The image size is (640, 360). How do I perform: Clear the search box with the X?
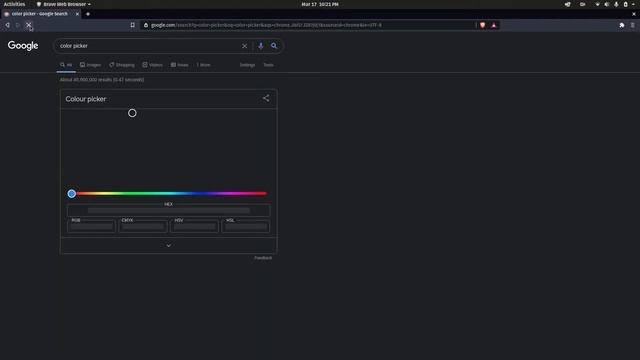point(244,46)
